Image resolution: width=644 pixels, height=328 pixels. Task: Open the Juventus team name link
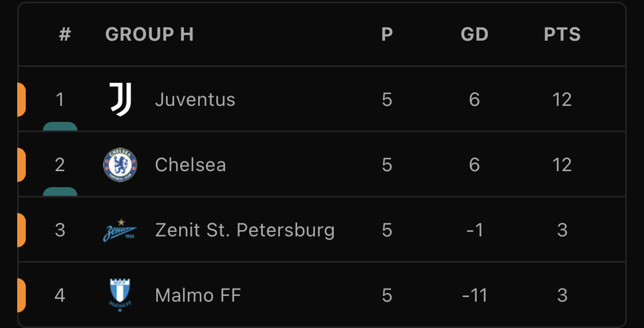point(195,100)
